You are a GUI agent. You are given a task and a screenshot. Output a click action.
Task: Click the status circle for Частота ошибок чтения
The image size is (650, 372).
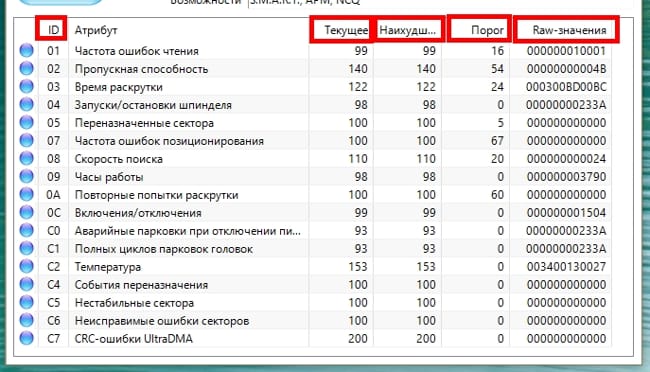(x=27, y=51)
